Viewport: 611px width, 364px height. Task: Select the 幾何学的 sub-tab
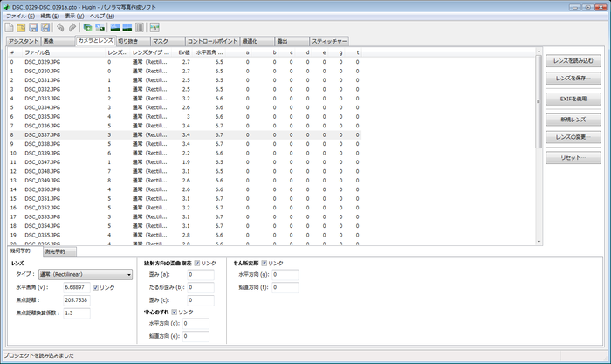(25, 251)
